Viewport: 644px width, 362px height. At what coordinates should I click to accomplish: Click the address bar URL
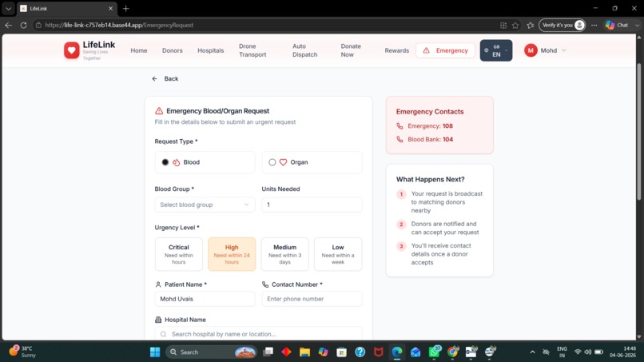[119, 25]
